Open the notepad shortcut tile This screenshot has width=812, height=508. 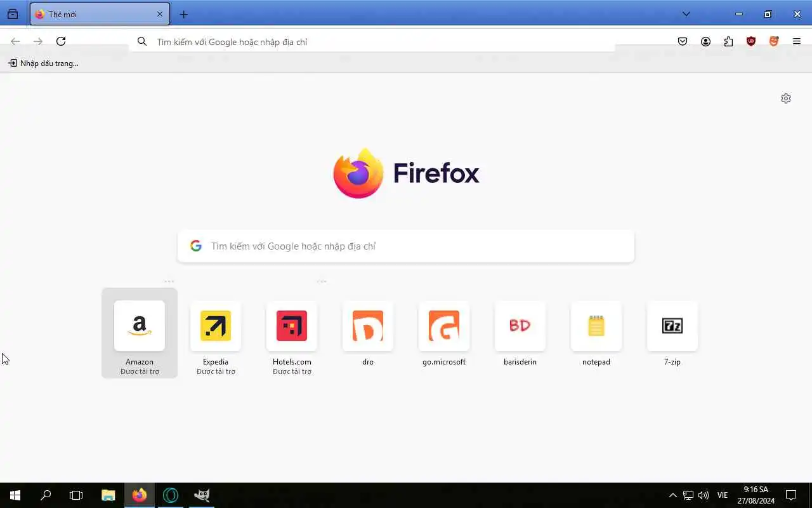(596, 333)
